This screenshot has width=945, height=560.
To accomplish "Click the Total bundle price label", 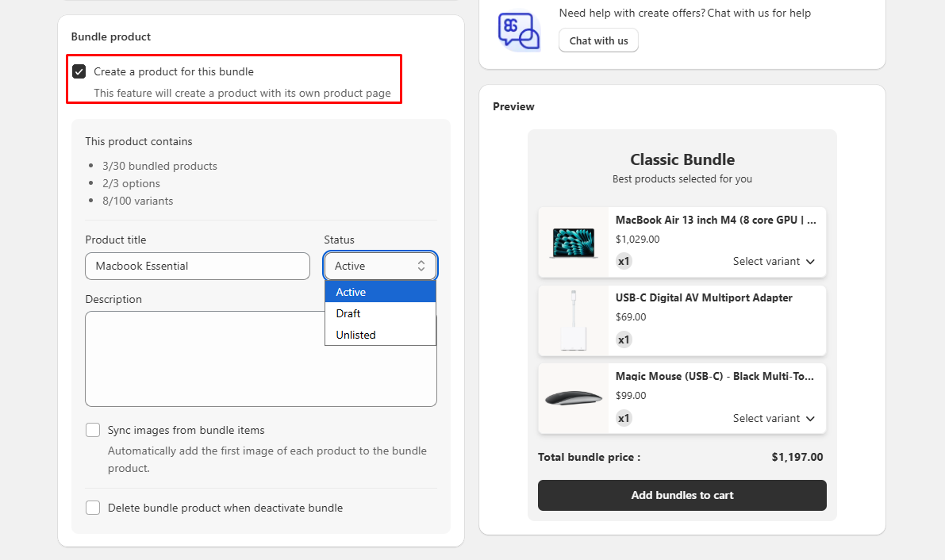I will (589, 457).
